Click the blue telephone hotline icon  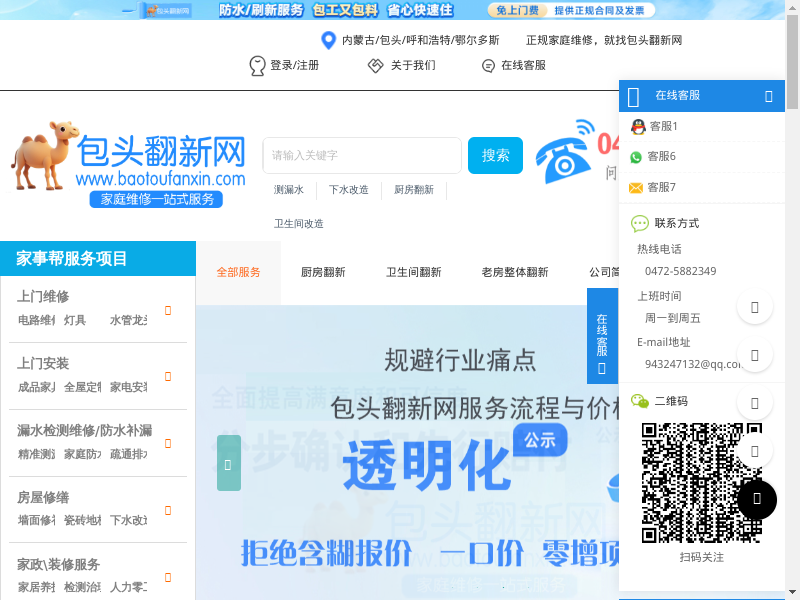tap(564, 152)
